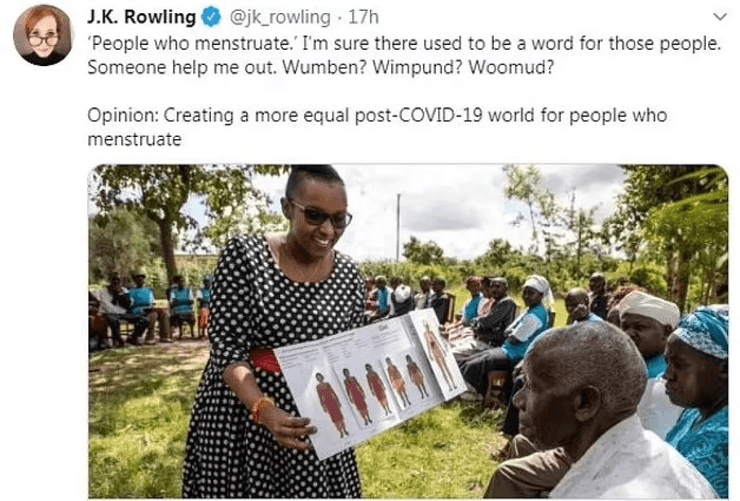Click the illustrated chart the woman holds

(369, 382)
